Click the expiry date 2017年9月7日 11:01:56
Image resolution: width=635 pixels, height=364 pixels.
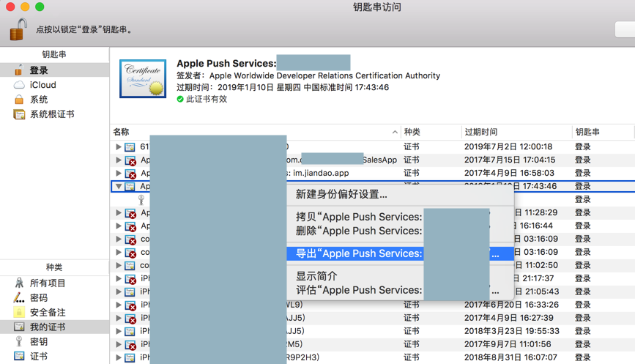(508, 344)
